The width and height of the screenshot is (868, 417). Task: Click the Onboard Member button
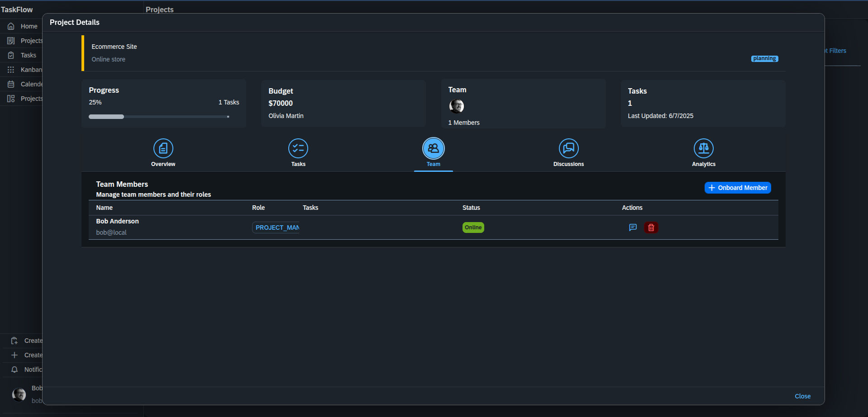(738, 188)
